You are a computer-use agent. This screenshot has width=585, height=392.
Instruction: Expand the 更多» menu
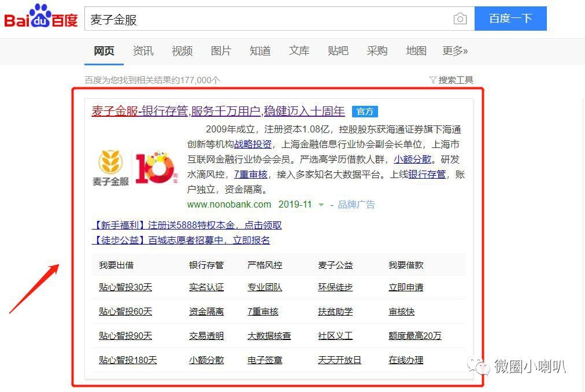455,51
